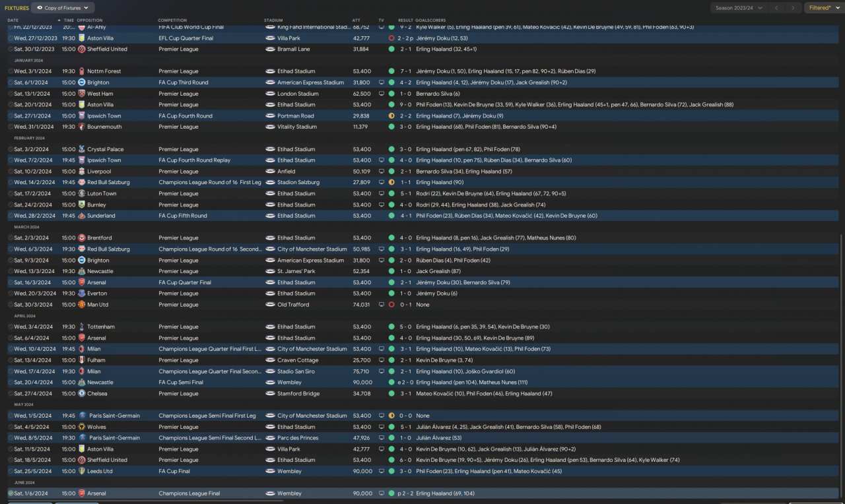The height and width of the screenshot is (504, 845).
Task: Click the draw indicator on the 27/1/2024 Ipswich row
Action: [391, 115]
